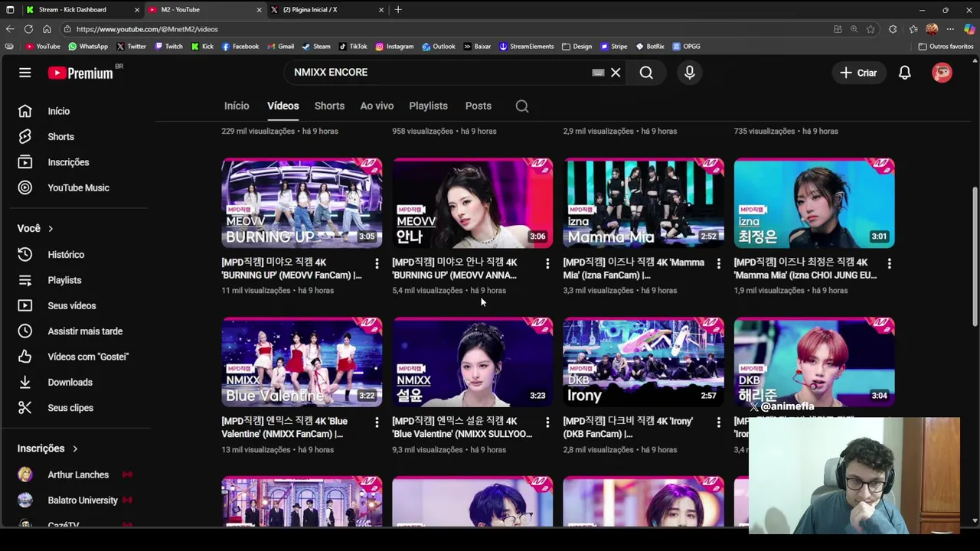Open the MEOVV 안나 fancam thumbnail
This screenshot has height=551, width=980.
(472, 203)
